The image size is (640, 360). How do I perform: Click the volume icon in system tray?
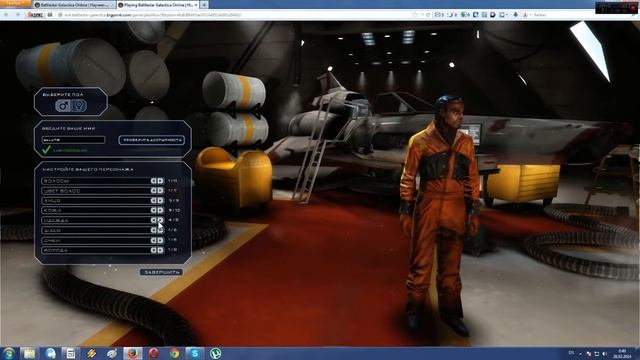[604, 353]
